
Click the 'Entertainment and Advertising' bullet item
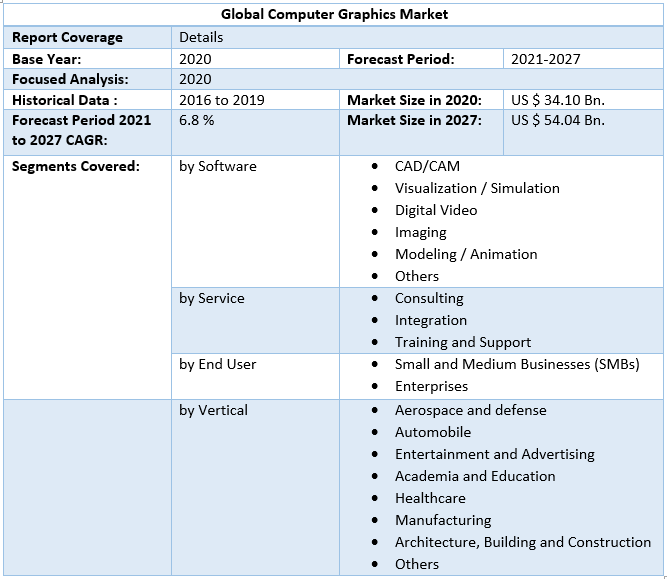(x=494, y=454)
